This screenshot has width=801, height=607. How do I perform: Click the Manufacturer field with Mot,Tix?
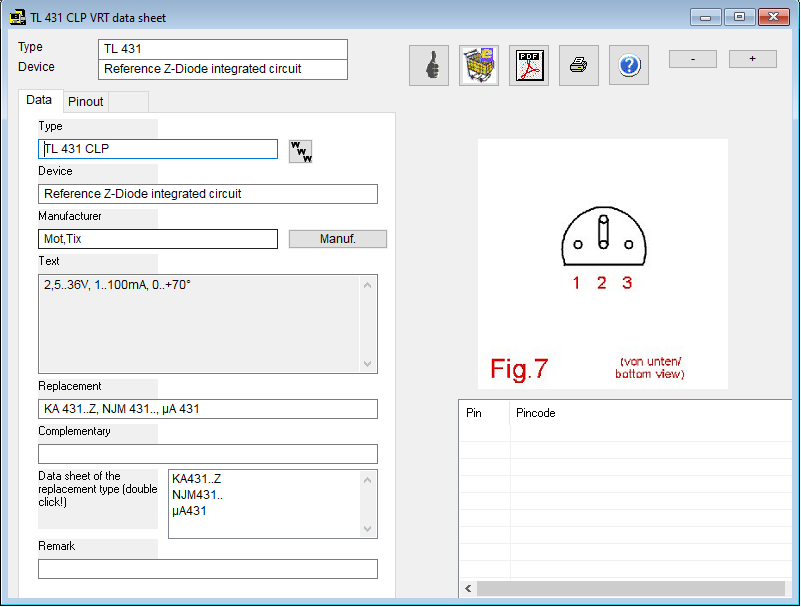pos(158,239)
